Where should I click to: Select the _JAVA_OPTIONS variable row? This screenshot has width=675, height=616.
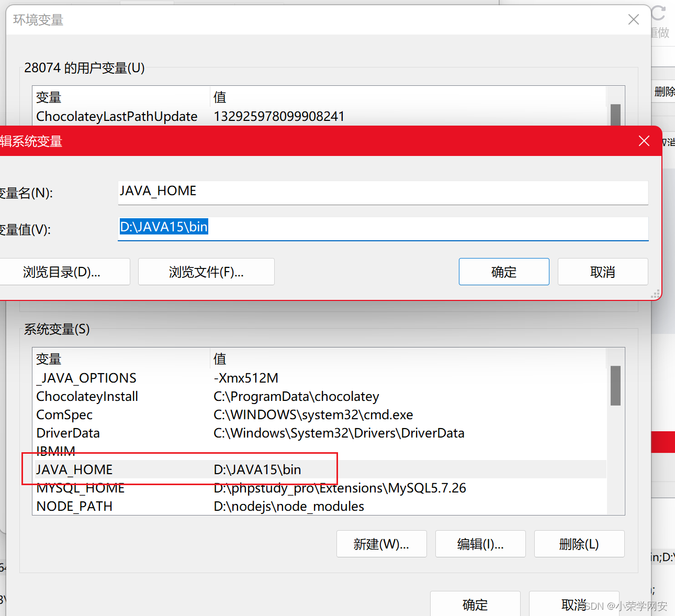[x=319, y=378]
